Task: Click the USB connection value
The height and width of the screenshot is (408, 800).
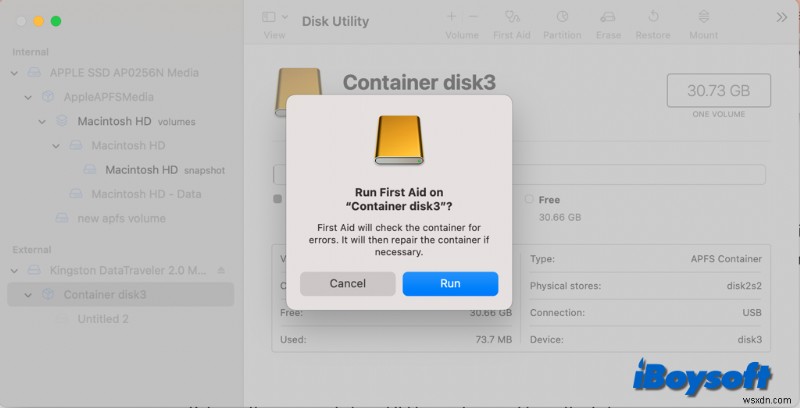Action: click(x=752, y=313)
